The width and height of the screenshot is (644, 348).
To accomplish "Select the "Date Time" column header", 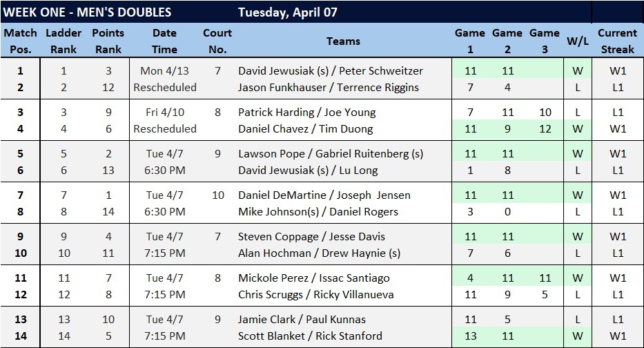I will click(164, 41).
